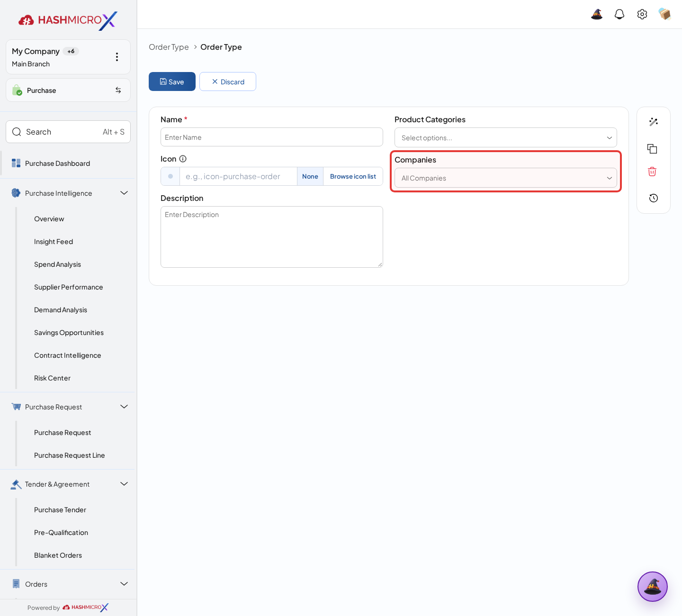Screen dimensions: 682x616
Task: Click the Discard button
Action: click(228, 82)
